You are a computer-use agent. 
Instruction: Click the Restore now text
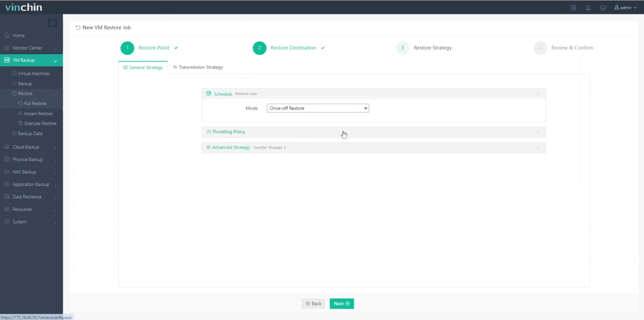246,94
